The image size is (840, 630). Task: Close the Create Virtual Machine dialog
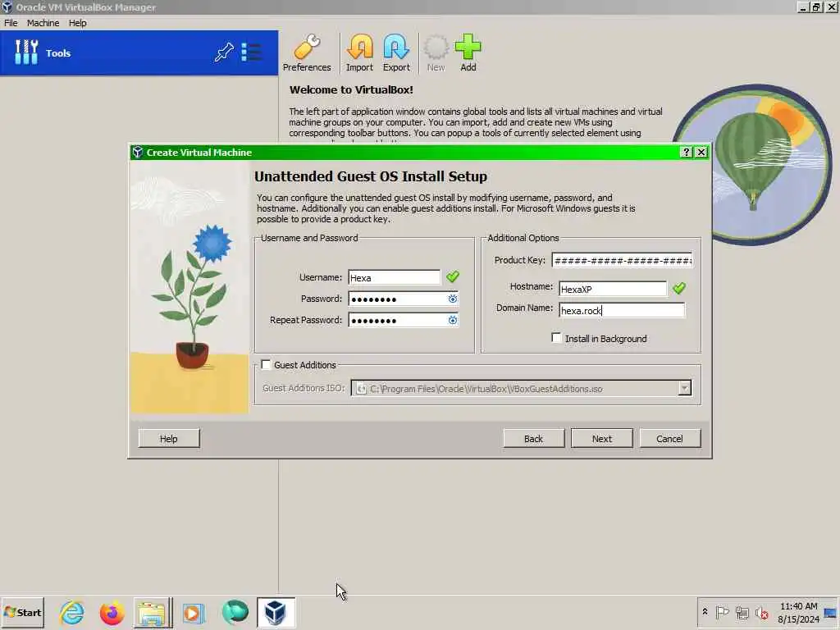(x=701, y=152)
